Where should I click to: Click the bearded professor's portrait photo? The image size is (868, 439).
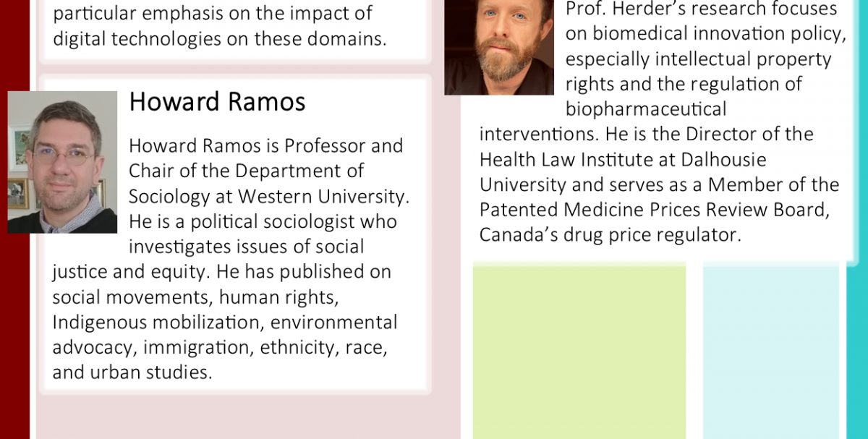tap(499, 47)
